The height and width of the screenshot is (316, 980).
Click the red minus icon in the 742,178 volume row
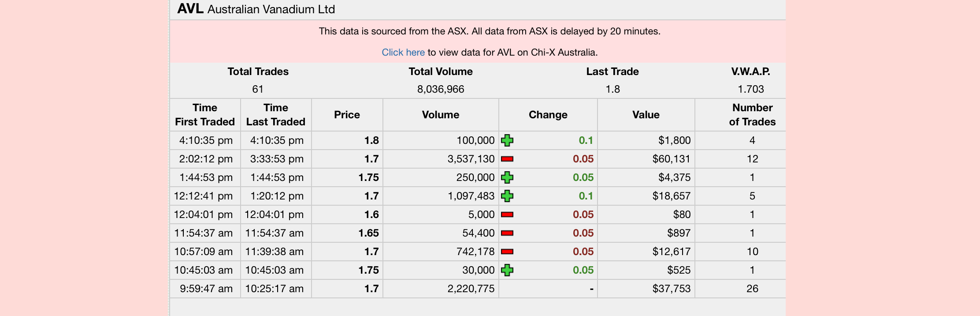(507, 252)
